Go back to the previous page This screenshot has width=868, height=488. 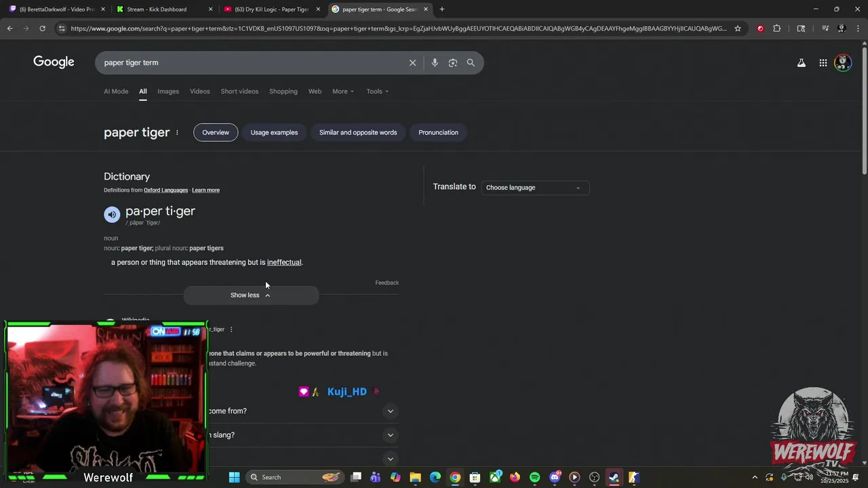(9, 28)
